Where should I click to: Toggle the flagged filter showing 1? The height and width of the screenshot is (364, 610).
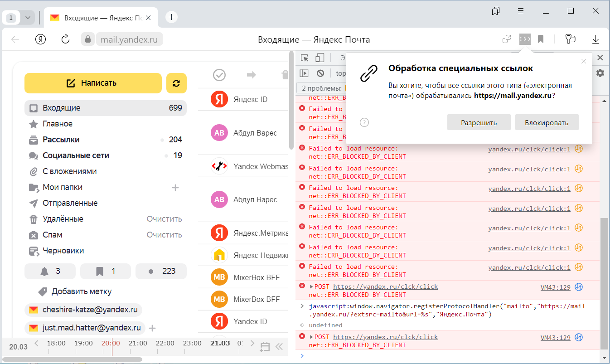point(105,271)
